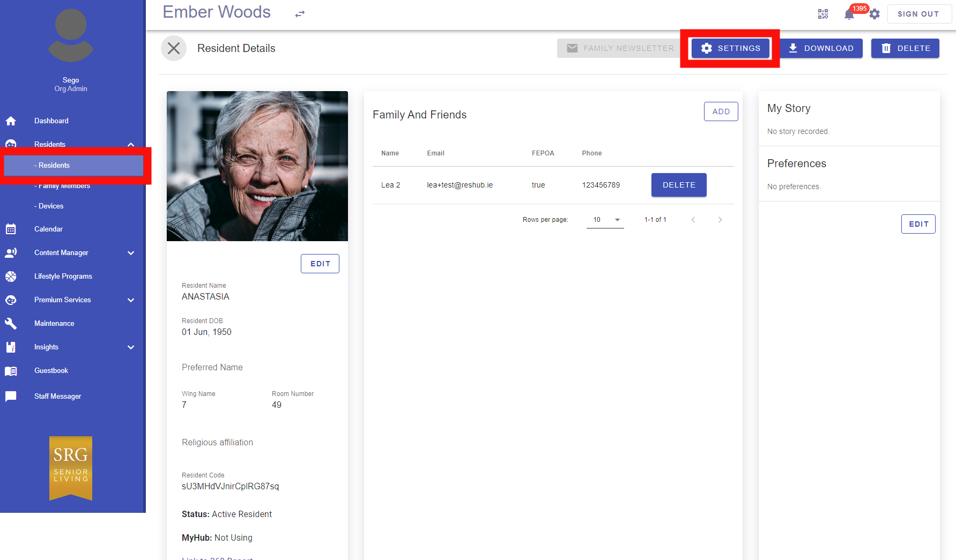Click the Residents face icon in sidebar

(x=11, y=144)
